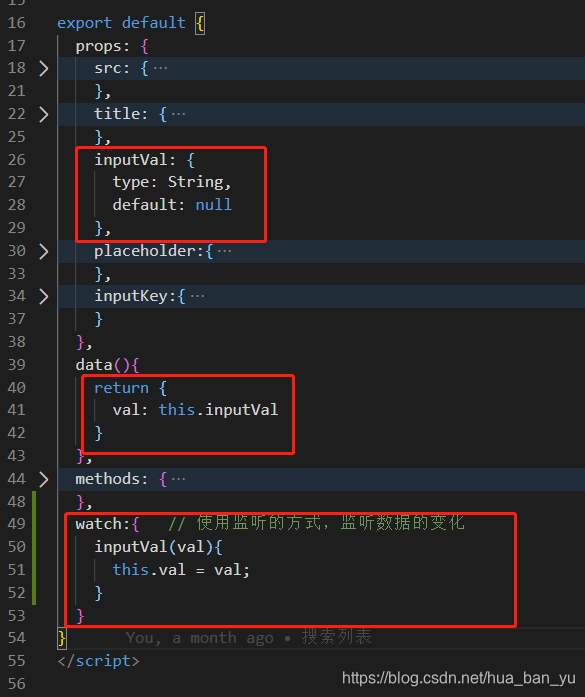Click the ellipsis after placeholder:{
The width and height of the screenshot is (585, 697).
pos(224,251)
